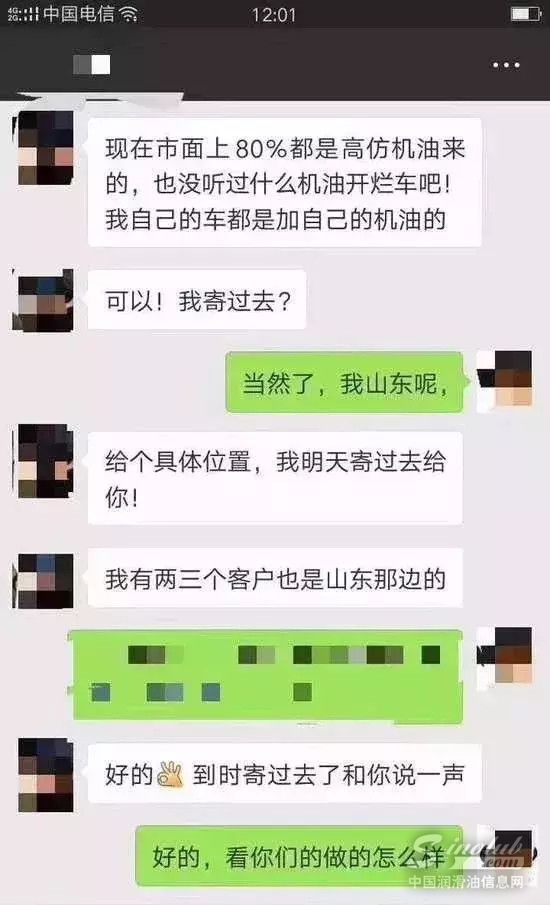Select the 可以！我寄过去？ bubble
The image size is (550, 905).
coord(197,300)
